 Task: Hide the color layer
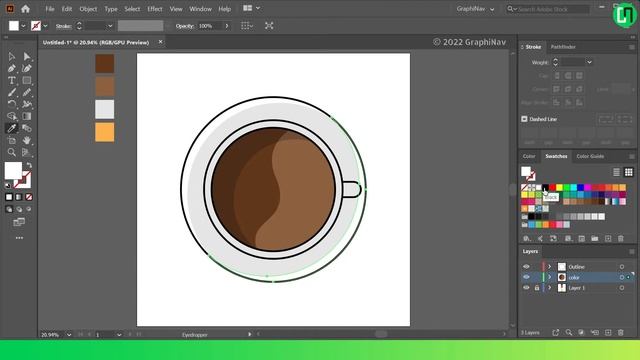(526, 277)
